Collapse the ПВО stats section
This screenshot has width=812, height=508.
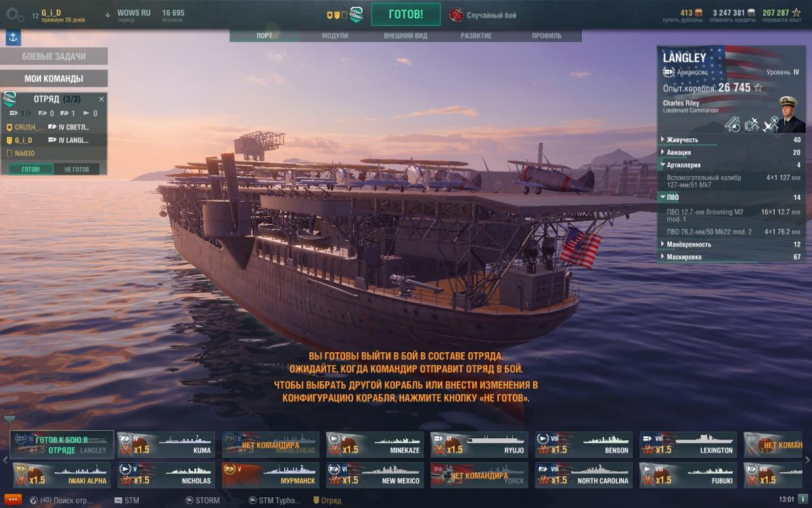click(x=731, y=198)
